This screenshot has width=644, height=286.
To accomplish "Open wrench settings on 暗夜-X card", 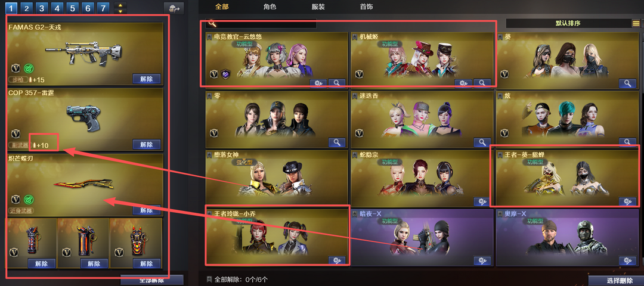I will (482, 260).
